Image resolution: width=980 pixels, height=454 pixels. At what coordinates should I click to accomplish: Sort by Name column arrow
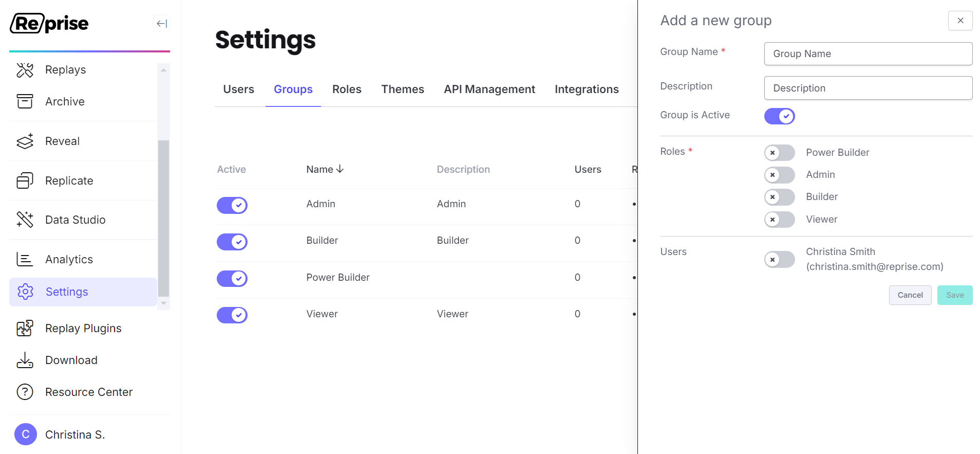340,169
